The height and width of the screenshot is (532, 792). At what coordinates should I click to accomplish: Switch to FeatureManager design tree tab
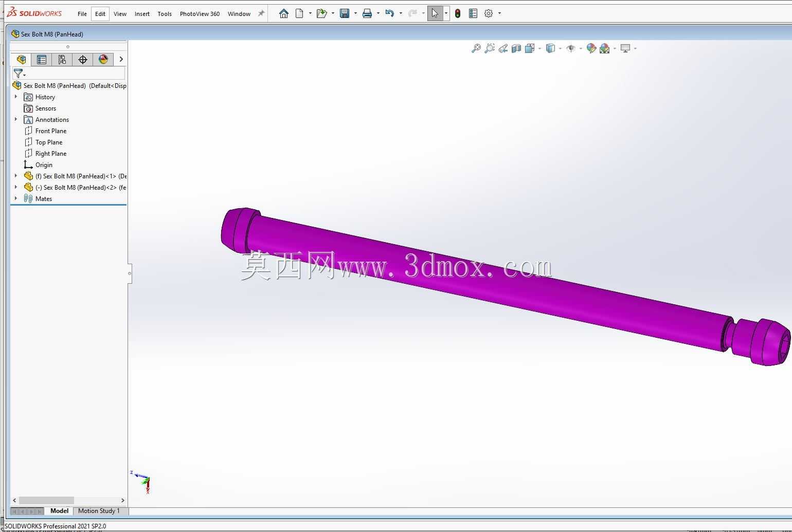click(x=21, y=60)
